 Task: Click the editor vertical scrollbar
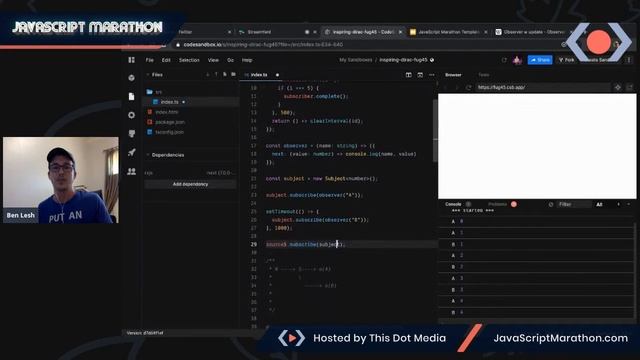tap(435, 131)
